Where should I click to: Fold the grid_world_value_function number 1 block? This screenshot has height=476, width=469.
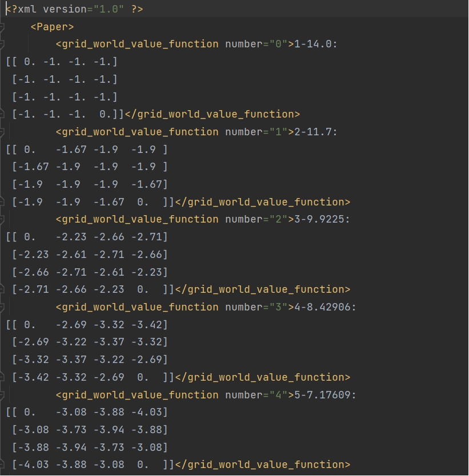[2, 132]
